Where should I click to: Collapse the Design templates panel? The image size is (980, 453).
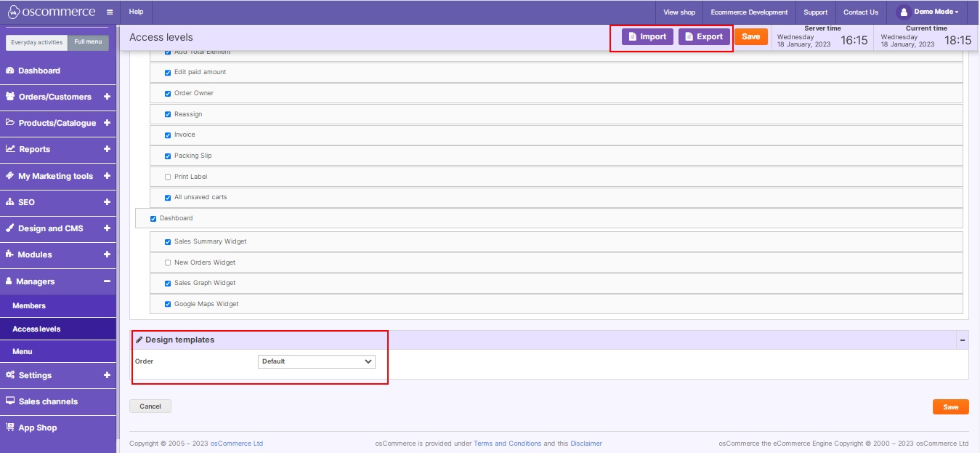click(963, 340)
